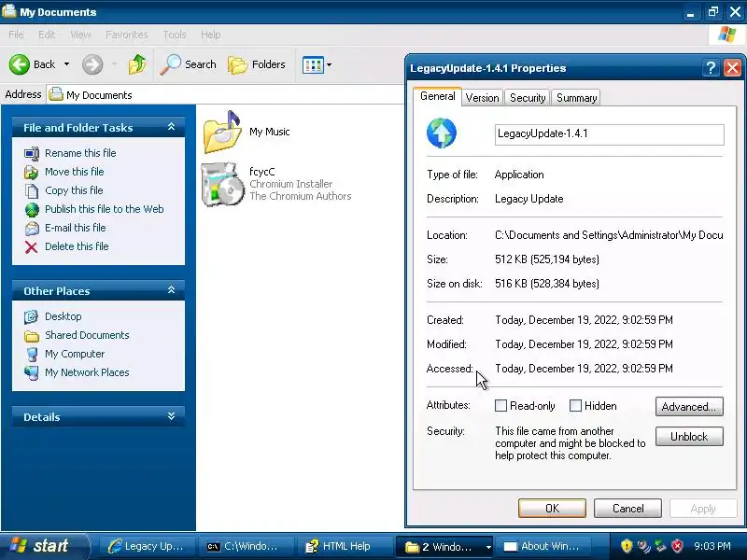This screenshot has width=747, height=560.
Task: Go up one folder level
Action: tap(137, 64)
